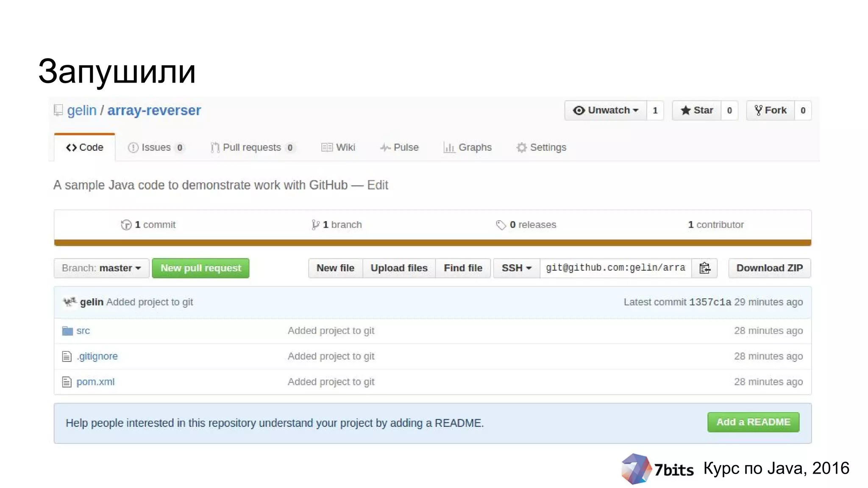Open the array-reverser repository link
Image resolution: width=868 pixels, height=488 pixels.
click(154, 111)
